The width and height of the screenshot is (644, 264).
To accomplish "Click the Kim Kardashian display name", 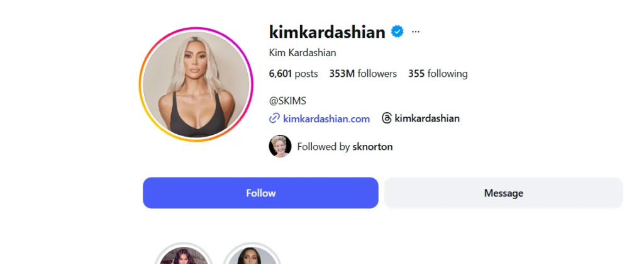I will click(303, 53).
